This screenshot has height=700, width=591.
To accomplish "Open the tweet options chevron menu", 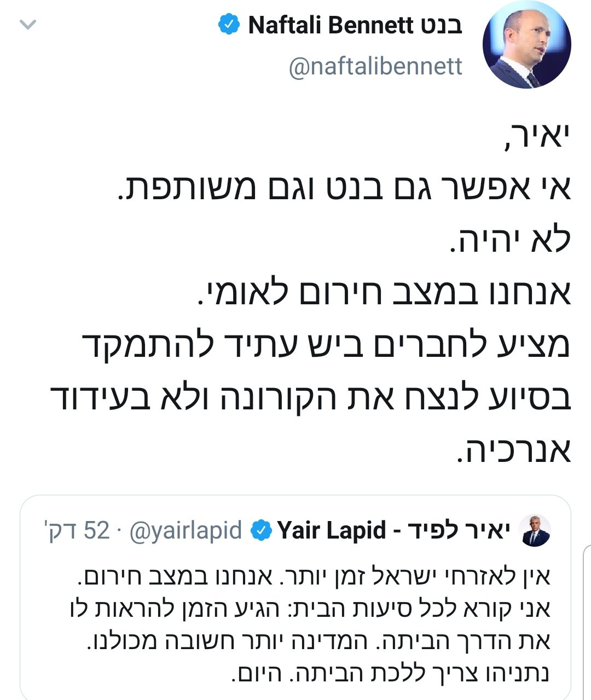I will click(27, 25).
